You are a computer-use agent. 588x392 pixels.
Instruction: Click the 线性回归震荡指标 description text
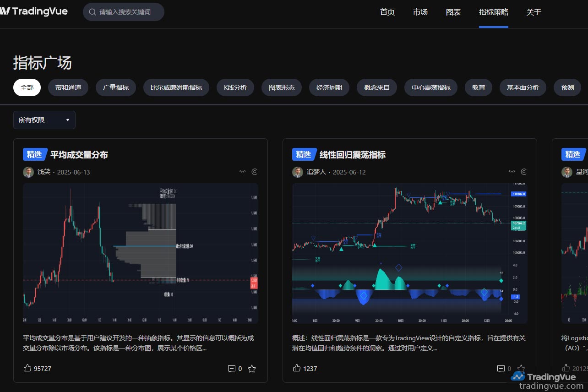click(409, 343)
